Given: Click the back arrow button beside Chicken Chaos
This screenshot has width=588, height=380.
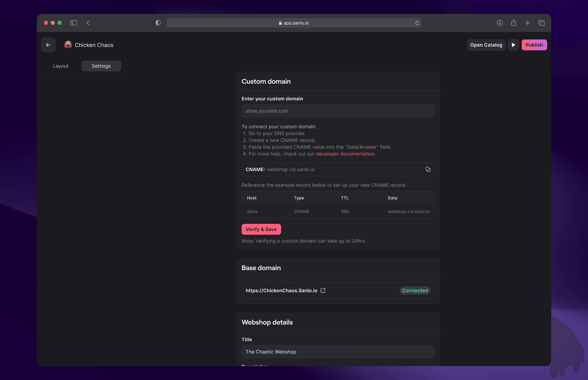Looking at the screenshot, I should (x=48, y=45).
